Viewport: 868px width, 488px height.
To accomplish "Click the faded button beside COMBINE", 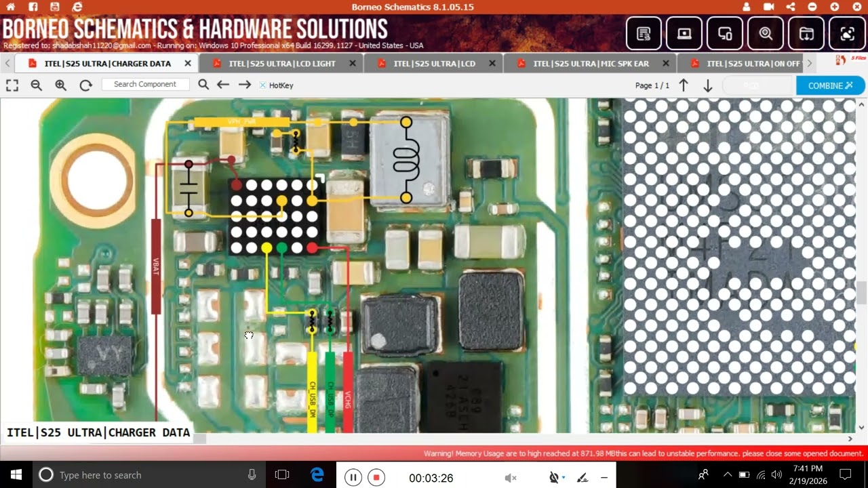I will (757, 86).
